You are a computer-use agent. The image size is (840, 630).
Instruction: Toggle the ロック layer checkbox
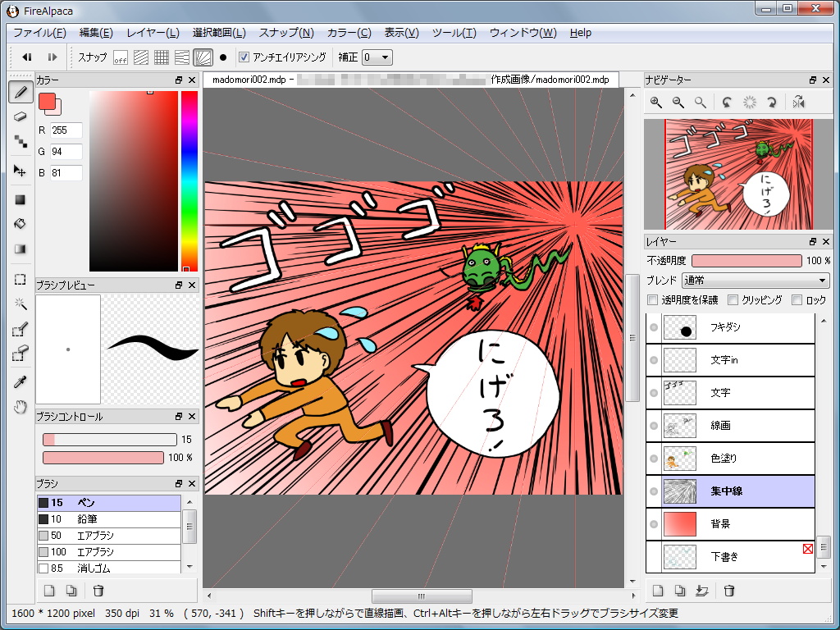pos(797,300)
